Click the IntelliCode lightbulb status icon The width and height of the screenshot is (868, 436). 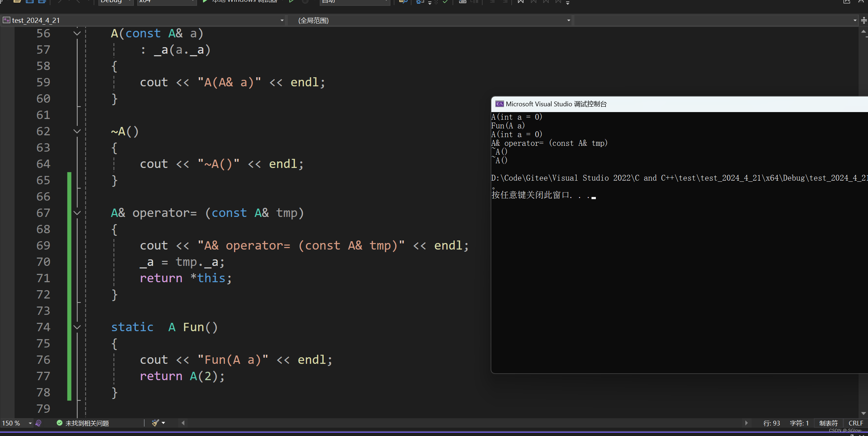pos(38,423)
